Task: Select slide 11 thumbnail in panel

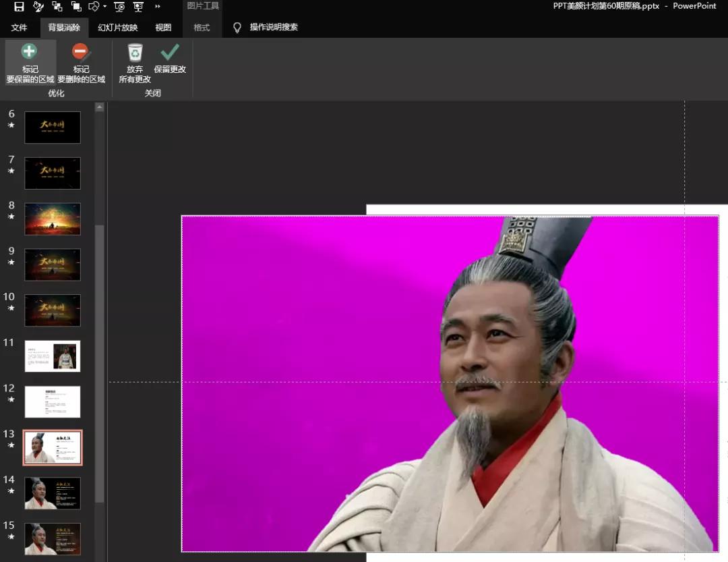Action: point(53,356)
